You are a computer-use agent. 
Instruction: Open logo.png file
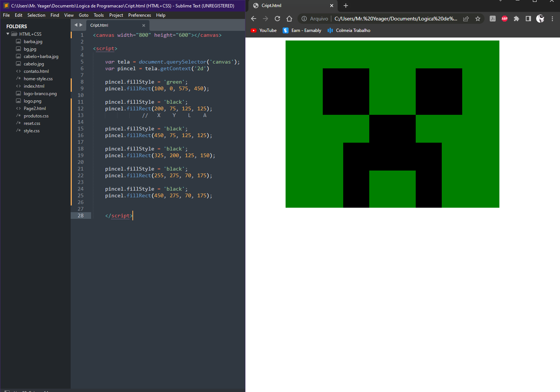32,101
